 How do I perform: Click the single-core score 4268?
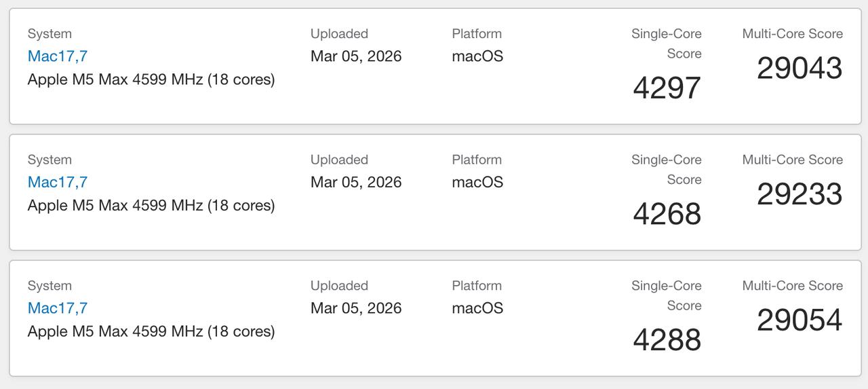pyautogui.click(x=667, y=214)
